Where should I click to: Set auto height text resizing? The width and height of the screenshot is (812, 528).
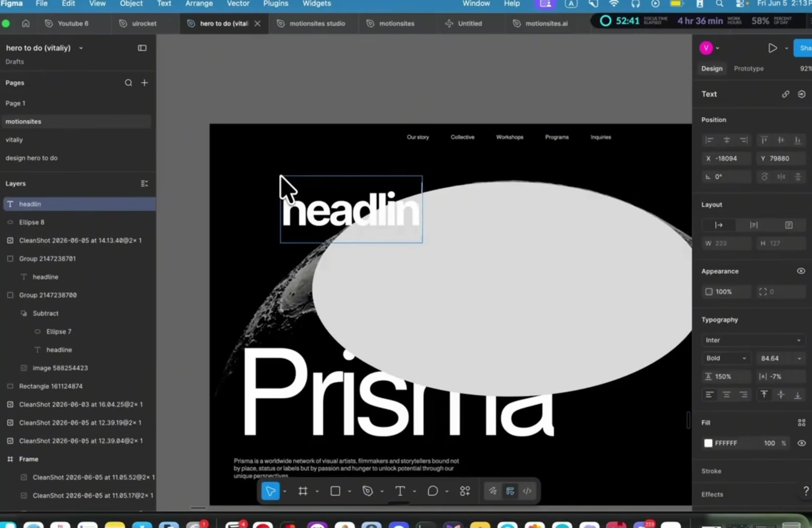(754, 225)
